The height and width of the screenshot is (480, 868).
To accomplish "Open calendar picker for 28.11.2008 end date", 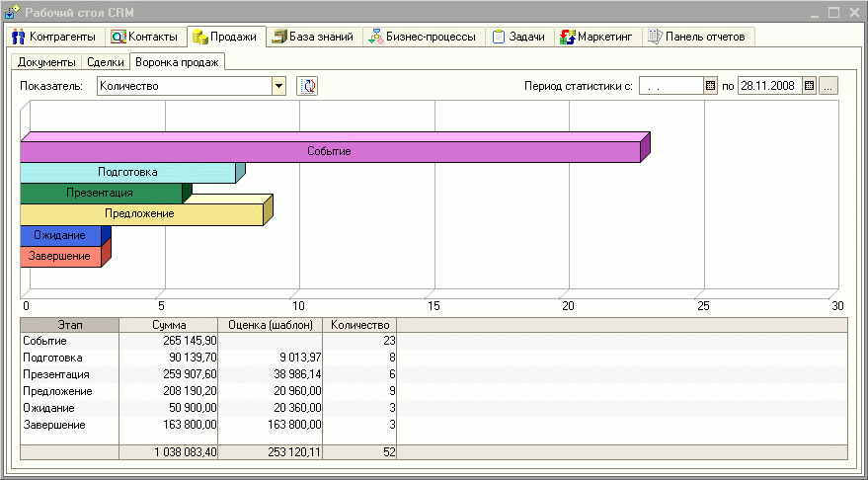I will coord(810,86).
